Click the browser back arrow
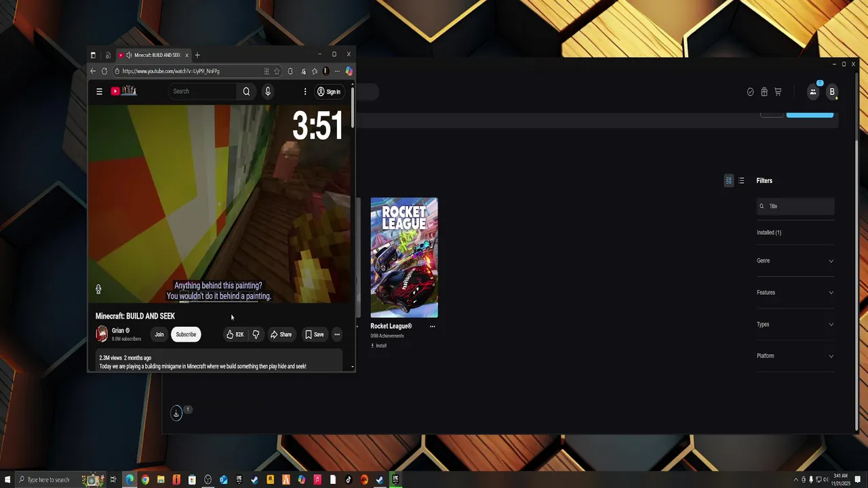 [x=93, y=71]
